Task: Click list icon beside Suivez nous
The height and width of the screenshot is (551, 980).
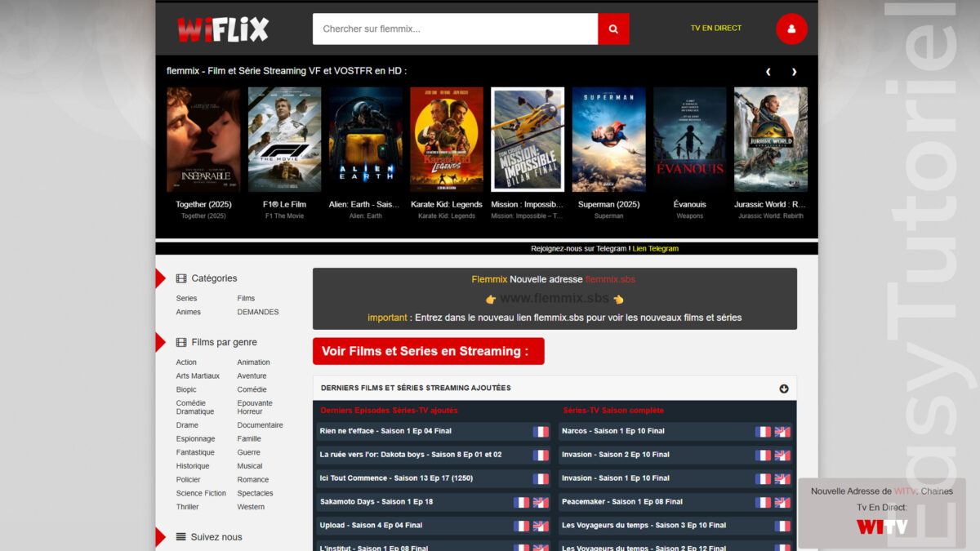Action: [181, 537]
